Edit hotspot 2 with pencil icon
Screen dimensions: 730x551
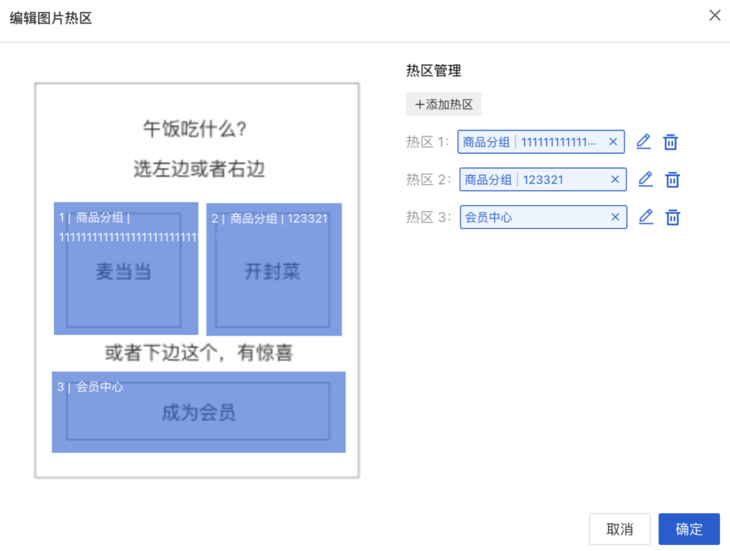(645, 180)
